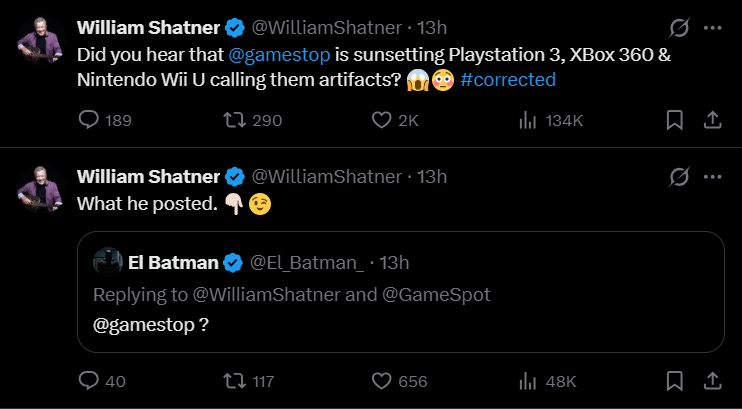Repost the tweet with 117 reposts
This screenshot has width=742, height=409.
pyautogui.click(x=236, y=381)
